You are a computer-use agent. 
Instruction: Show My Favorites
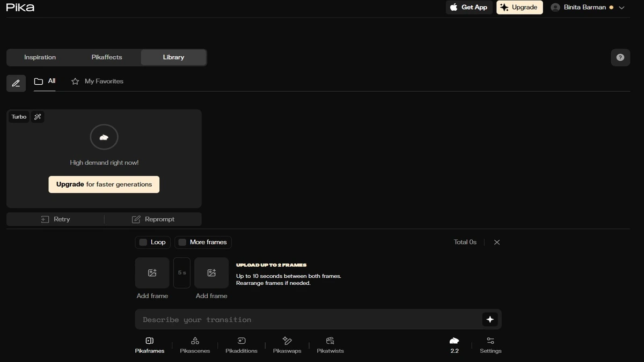click(97, 82)
